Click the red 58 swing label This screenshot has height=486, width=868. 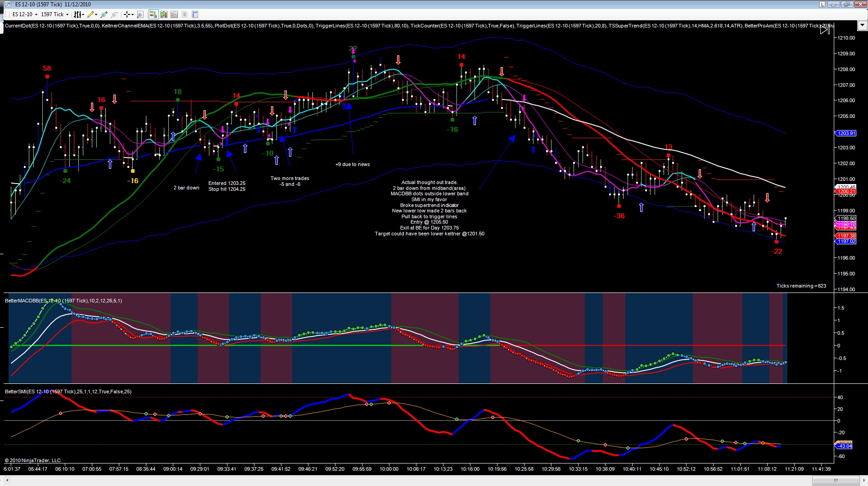pyautogui.click(x=47, y=68)
